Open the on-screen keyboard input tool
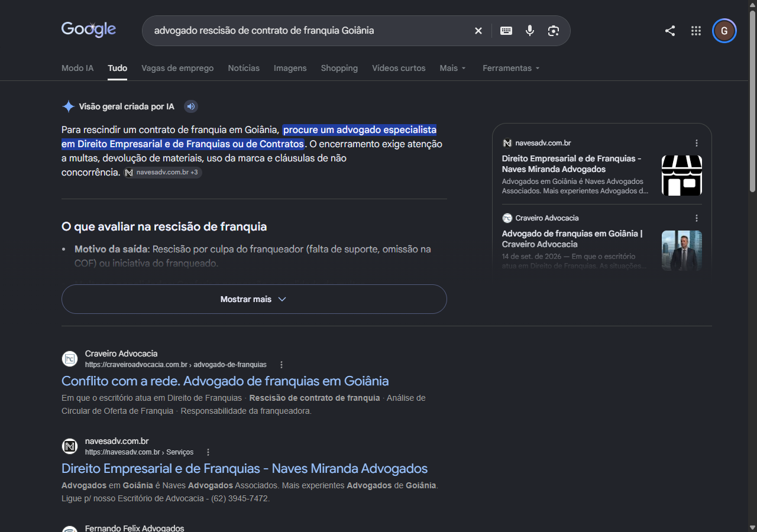 point(506,31)
